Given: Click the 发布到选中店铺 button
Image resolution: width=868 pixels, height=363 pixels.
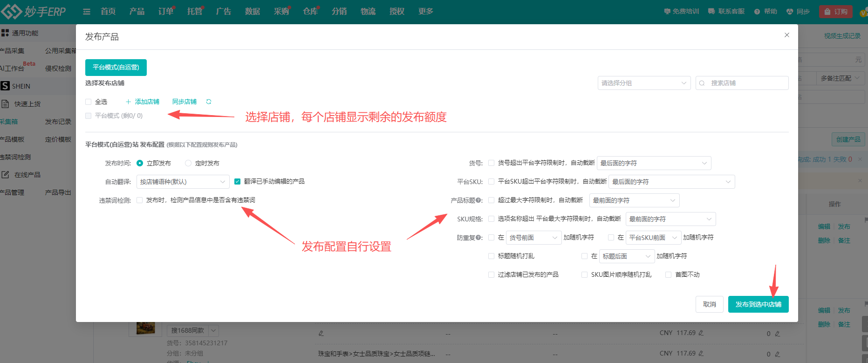Looking at the screenshot, I should point(758,304).
